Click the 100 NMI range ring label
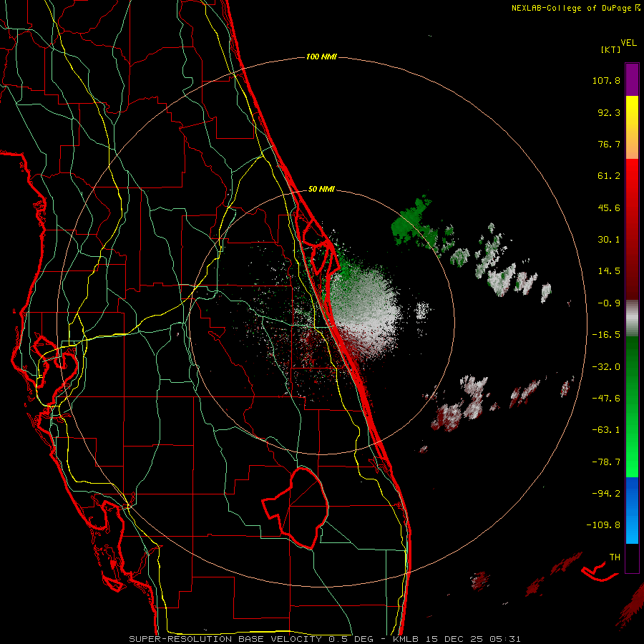The image size is (644, 644). pyautogui.click(x=321, y=57)
